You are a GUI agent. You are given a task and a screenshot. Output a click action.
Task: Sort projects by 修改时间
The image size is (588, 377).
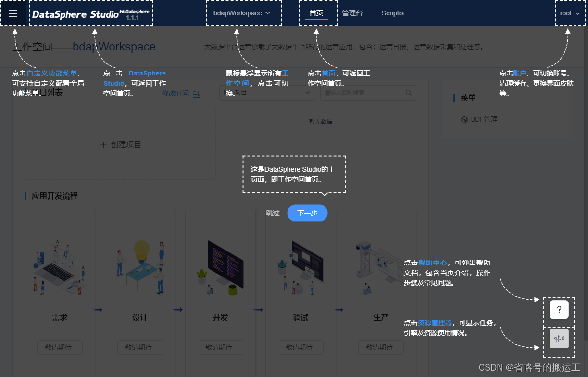coord(175,93)
